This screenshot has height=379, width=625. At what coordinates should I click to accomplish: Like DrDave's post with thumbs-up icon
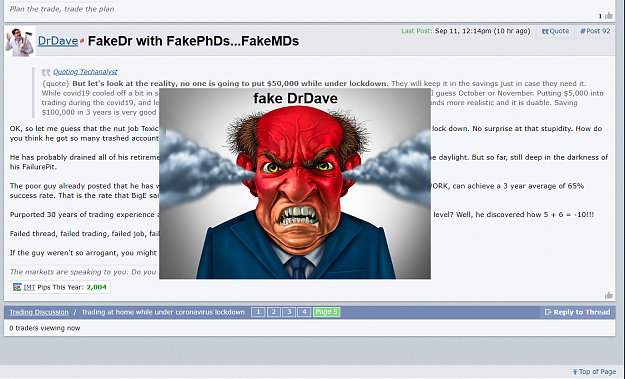(609, 295)
